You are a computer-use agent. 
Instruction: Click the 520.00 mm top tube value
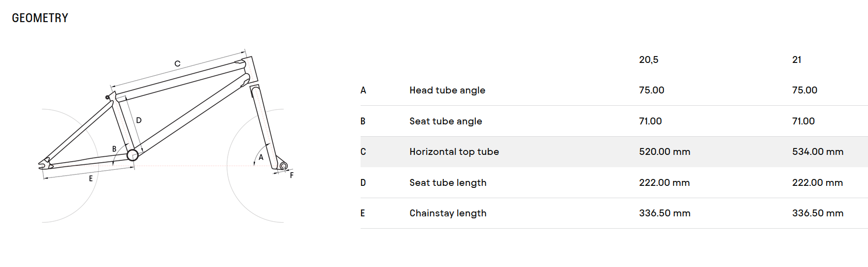(665, 152)
